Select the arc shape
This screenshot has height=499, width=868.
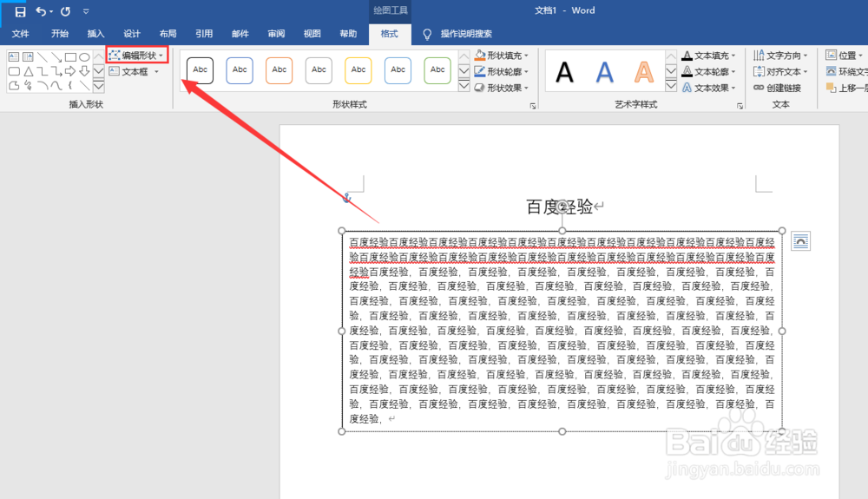click(x=42, y=85)
